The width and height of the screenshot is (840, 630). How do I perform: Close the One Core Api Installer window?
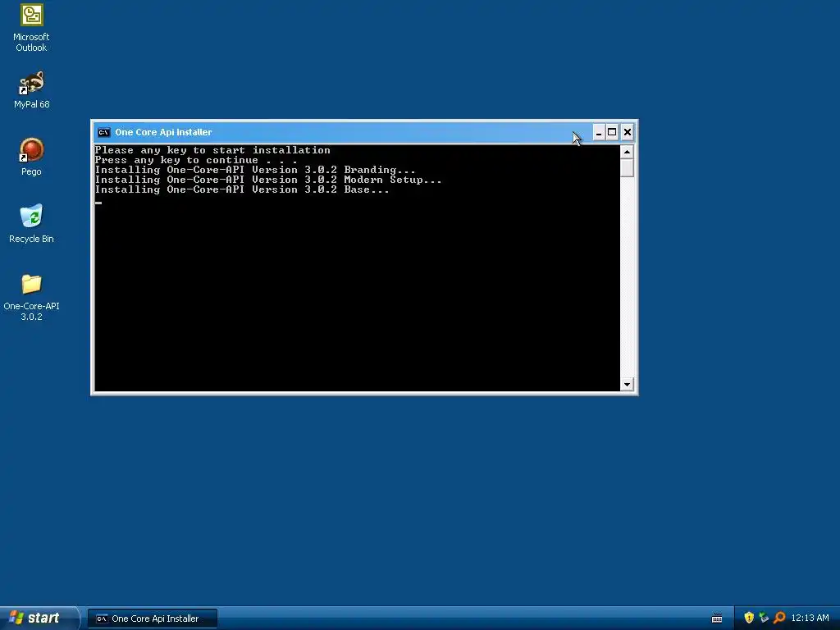pyautogui.click(x=628, y=132)
